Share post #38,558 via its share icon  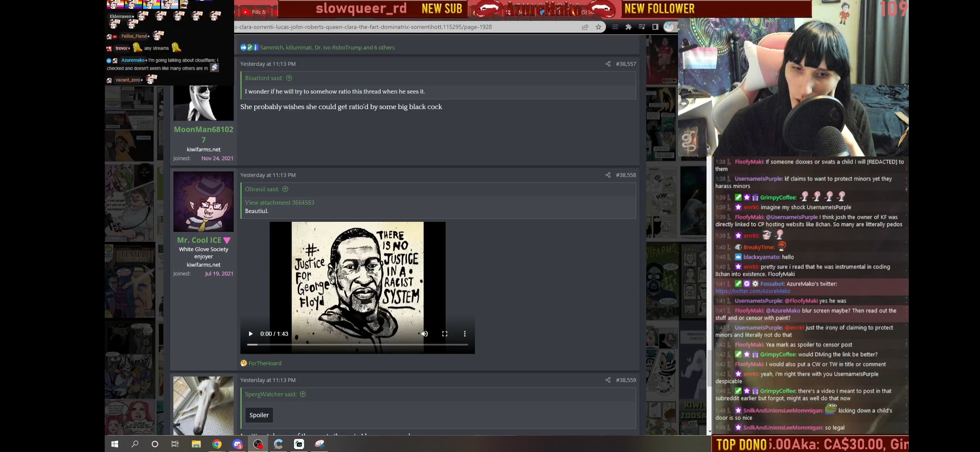click(608, 175)
